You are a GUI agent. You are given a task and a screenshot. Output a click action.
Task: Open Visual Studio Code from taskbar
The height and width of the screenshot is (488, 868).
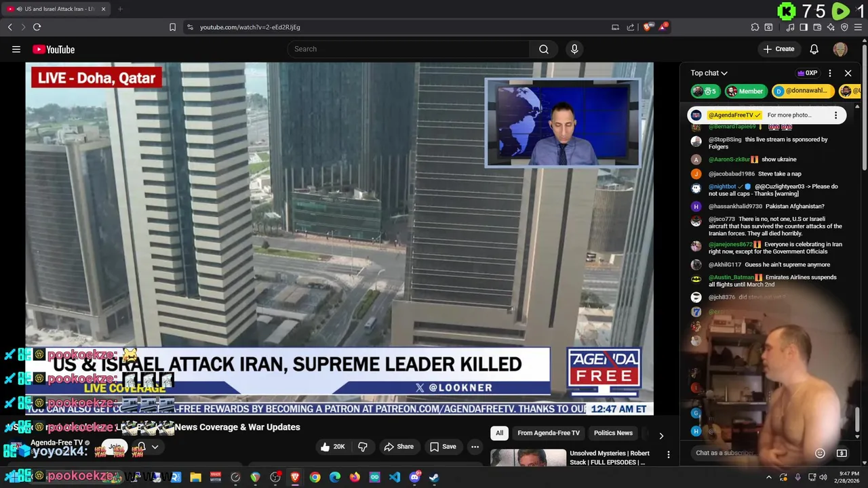point(395,477)
